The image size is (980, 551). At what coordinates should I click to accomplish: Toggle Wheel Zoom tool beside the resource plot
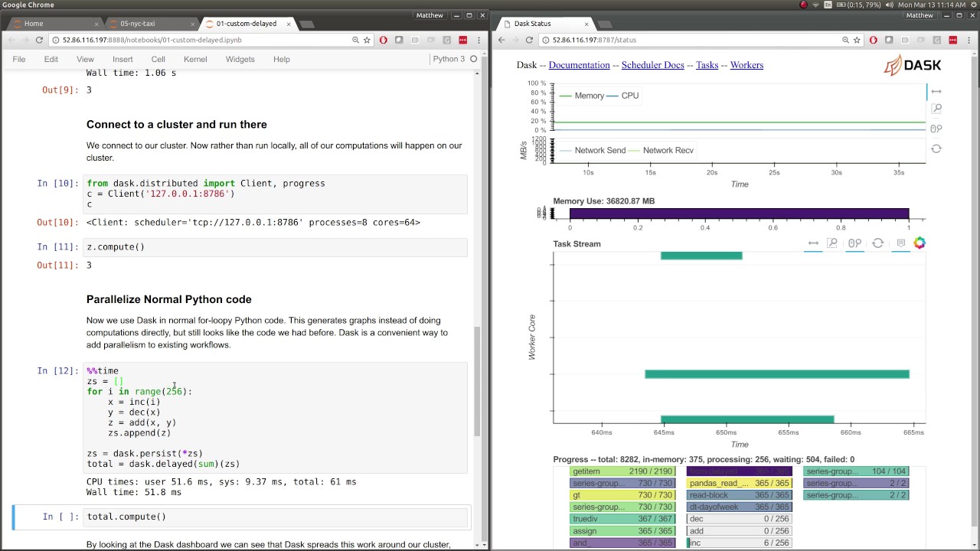936,129
